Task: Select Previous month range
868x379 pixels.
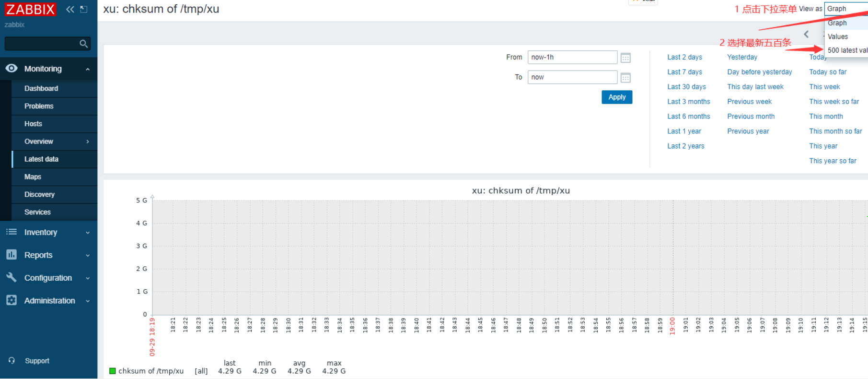Action: (751, 117)
